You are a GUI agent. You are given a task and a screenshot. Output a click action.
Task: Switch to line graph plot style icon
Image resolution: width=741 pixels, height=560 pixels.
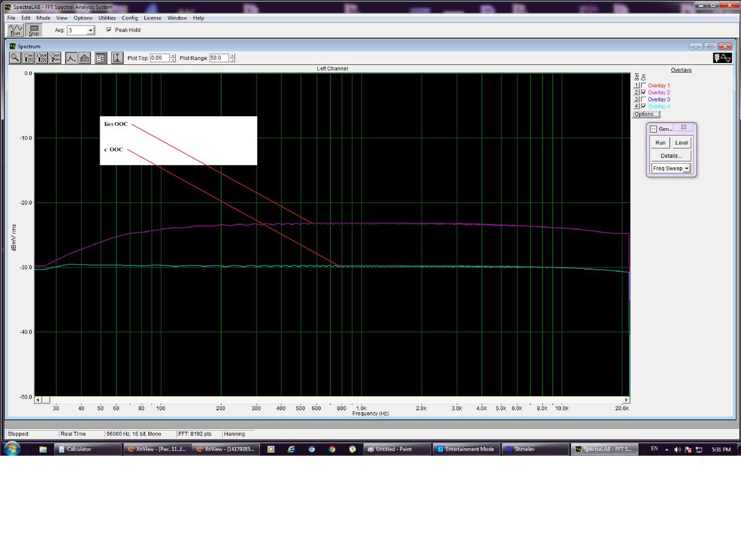(x=71, y=58)
